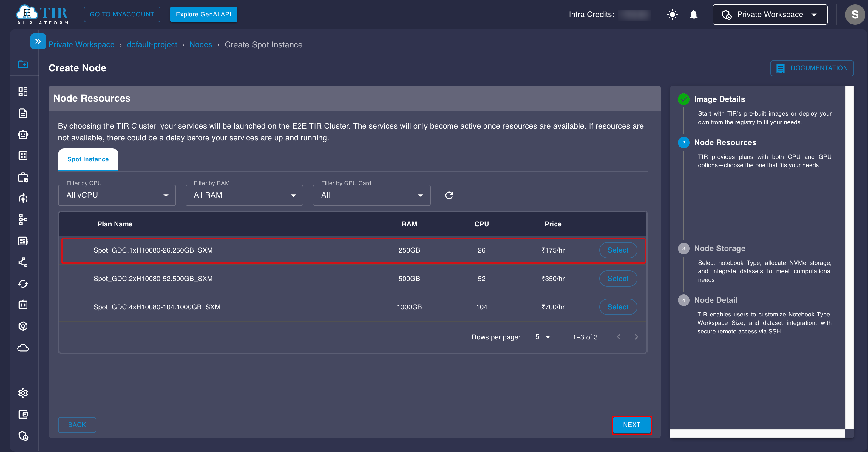Click the Node Storage step

tap(719, 249)
